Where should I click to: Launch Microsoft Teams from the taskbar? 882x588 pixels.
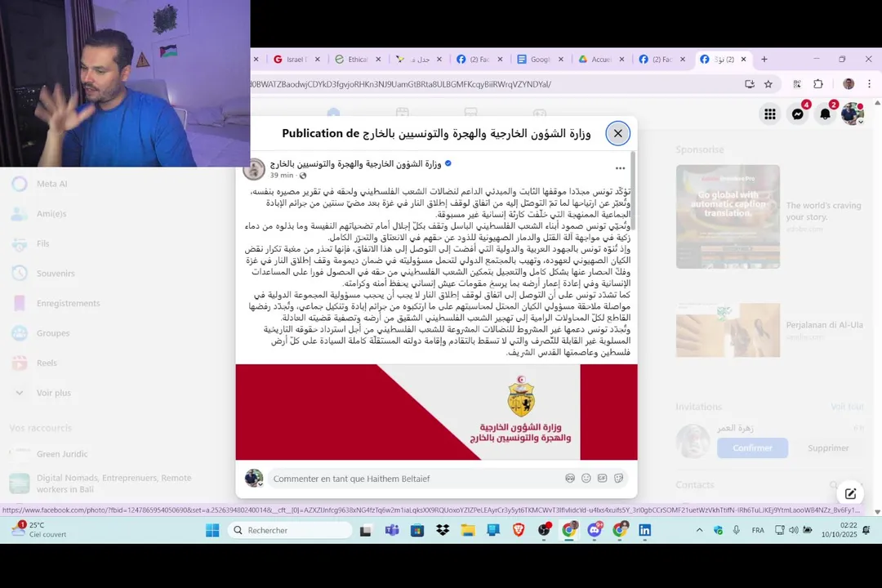point(391,530)
